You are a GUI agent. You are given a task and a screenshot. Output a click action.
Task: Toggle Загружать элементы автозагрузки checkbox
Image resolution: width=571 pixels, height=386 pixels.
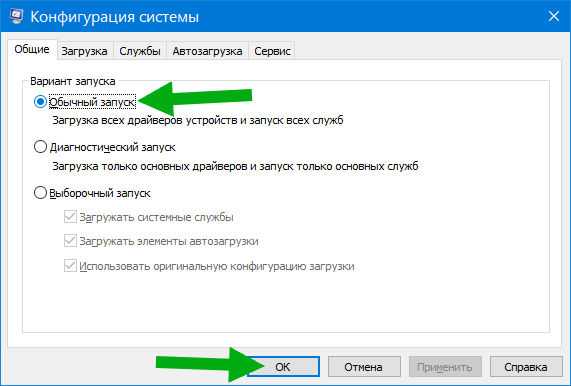[70, 241]
